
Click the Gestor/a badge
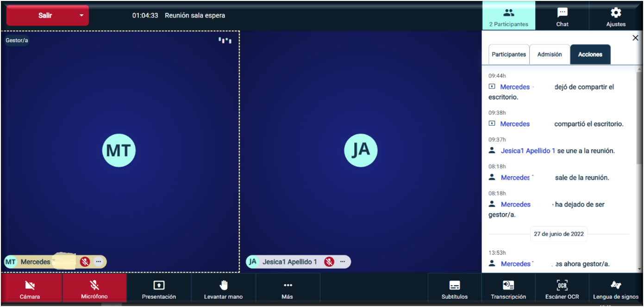[x=17, y=41]
